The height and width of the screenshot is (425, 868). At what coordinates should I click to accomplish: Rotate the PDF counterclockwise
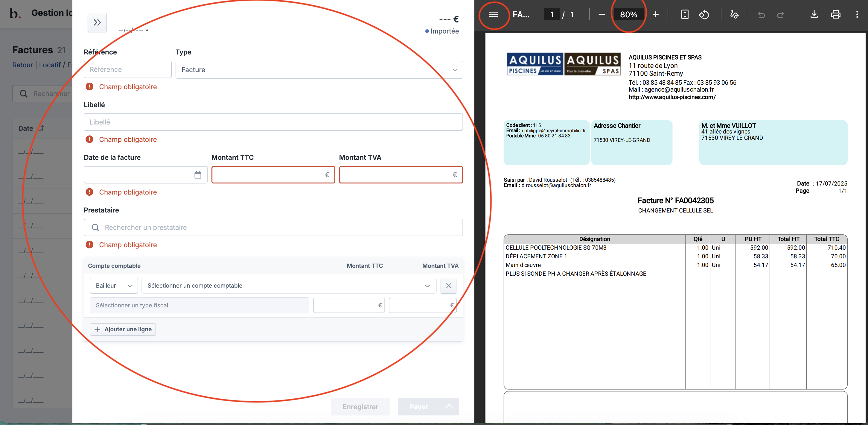704,14
